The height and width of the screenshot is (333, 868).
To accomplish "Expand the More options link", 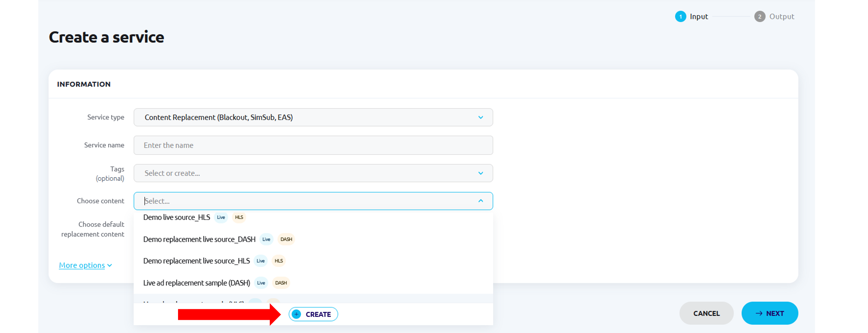I will coord(82,265).
